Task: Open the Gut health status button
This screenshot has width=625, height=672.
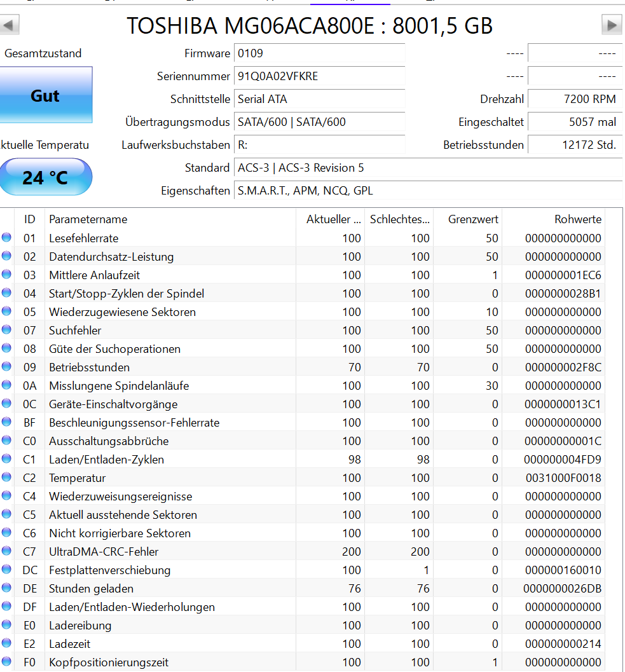Action: coord(45,95)
